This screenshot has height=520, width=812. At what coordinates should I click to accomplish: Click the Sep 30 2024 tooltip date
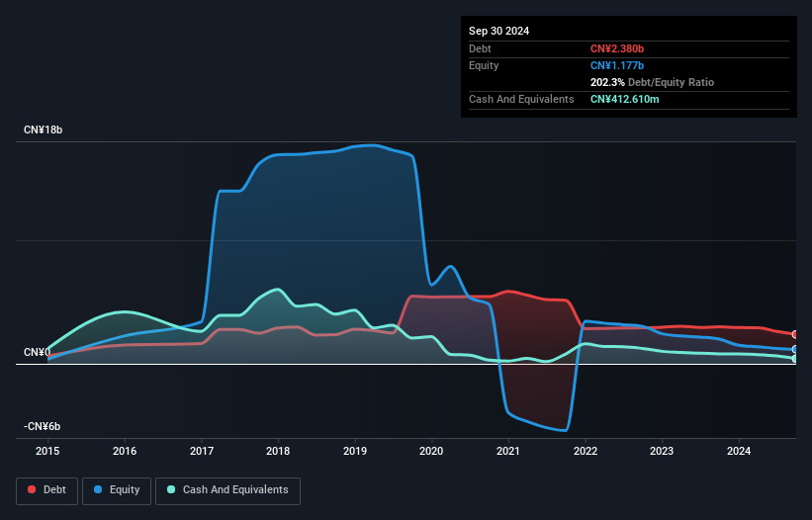pos(498,31)
